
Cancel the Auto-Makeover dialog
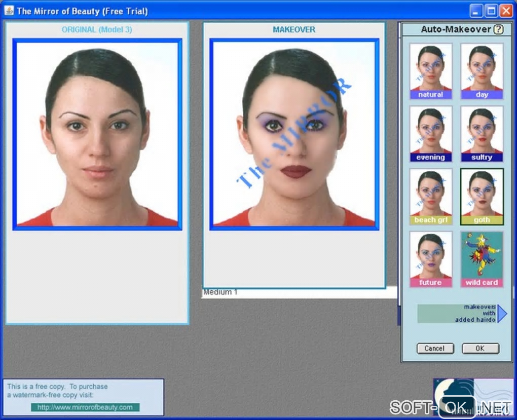tap(435, 349)
